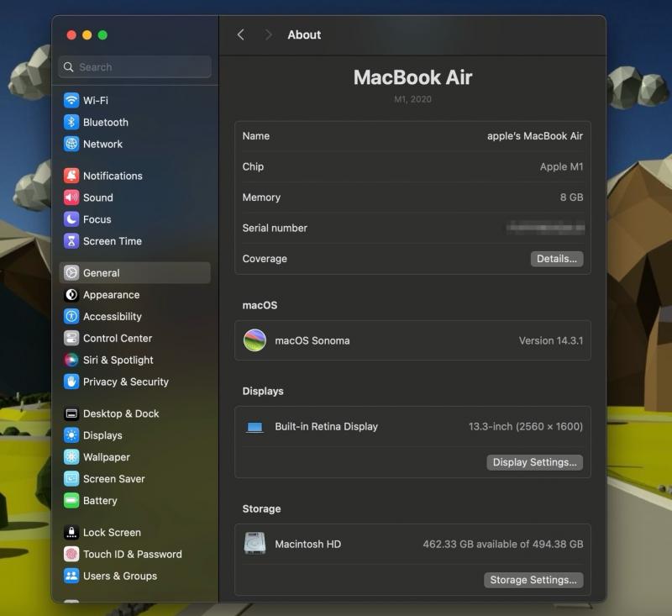Click the macOS Sonoma logo icon
The height and width of the screenshot is (616, 672).
[x=255, y=340]
